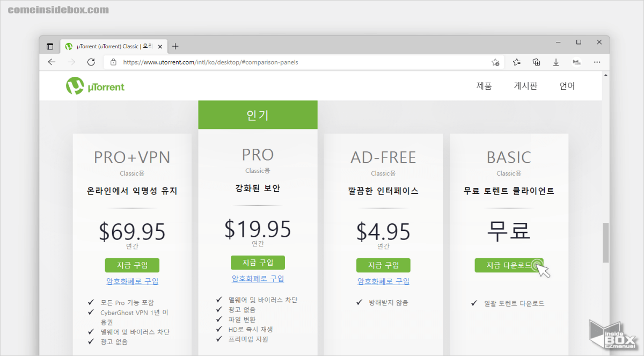
Task: Click 방해받지 않음 feature in AD-FREE
Action: point(389,303)
